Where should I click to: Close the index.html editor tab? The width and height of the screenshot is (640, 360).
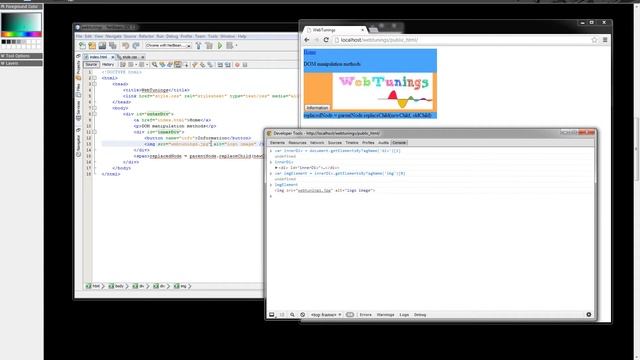coord(113,57)
